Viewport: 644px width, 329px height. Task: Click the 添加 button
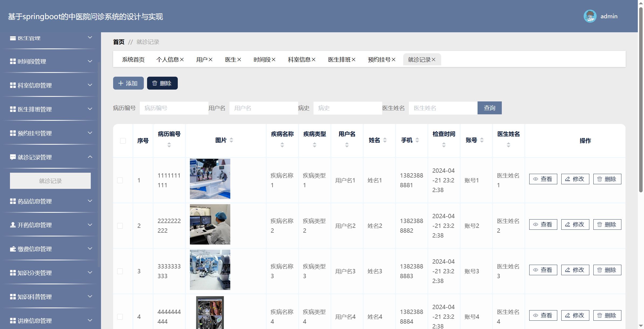click(128, 83)
